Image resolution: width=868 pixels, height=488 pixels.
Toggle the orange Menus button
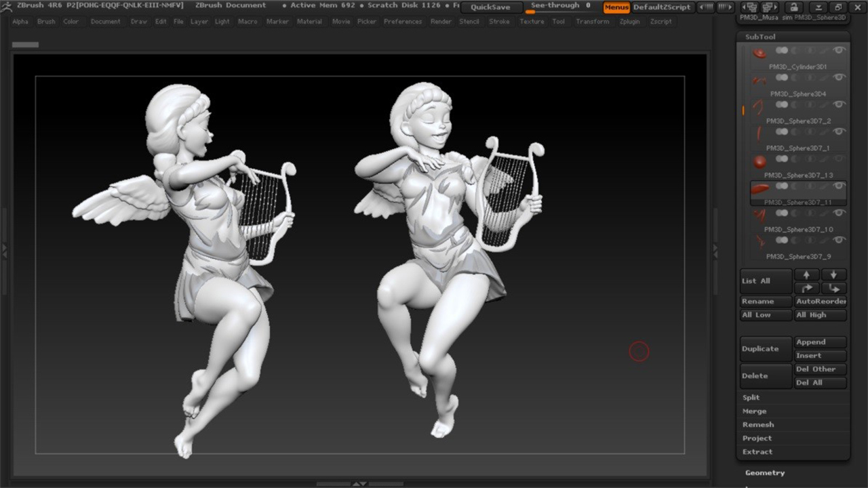coord(616,7)
